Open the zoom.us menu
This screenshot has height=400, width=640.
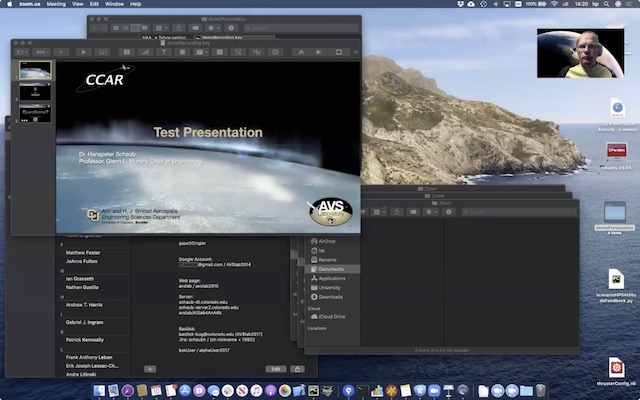click(29, 4)
